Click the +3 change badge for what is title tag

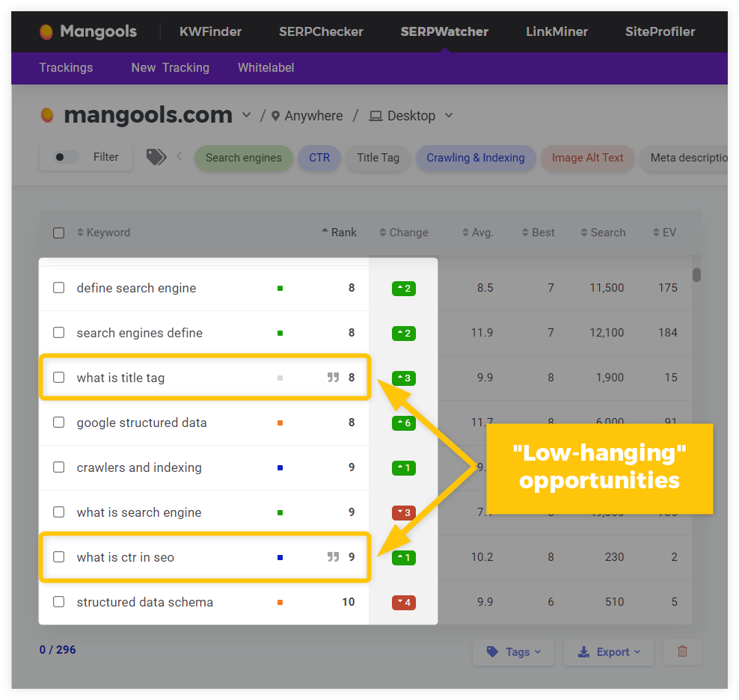coord(404,378)
